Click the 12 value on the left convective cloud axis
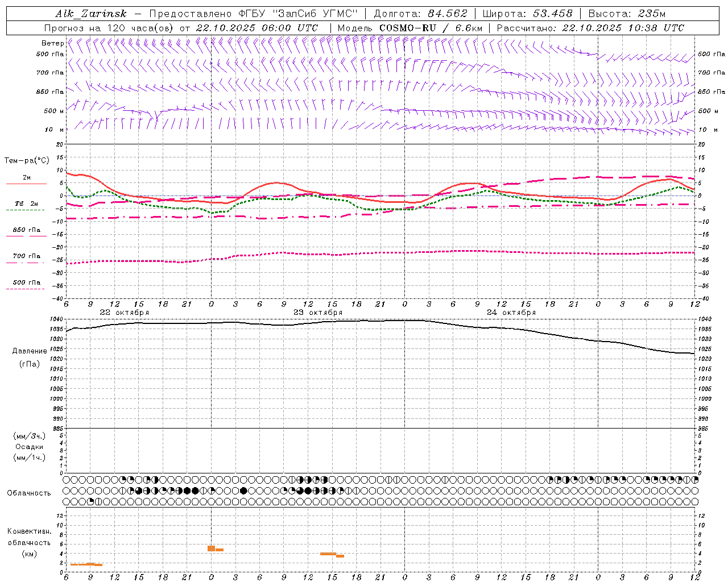The image size is (728, 582). point(60,516)
